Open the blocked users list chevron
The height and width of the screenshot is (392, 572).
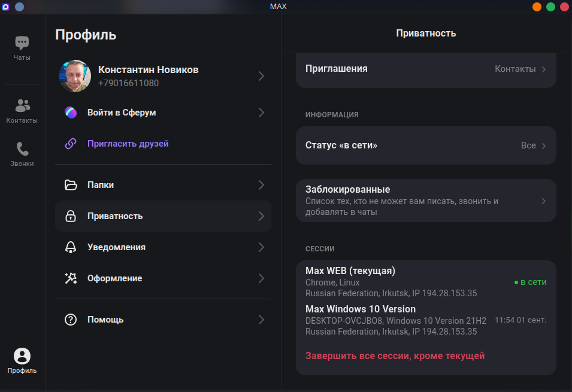point(544,201)
